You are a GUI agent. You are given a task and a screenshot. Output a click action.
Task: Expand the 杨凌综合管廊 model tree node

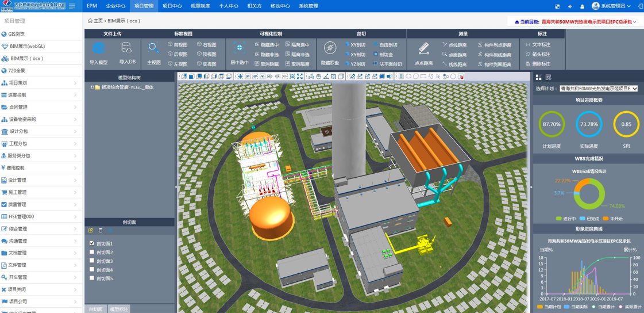[92, 87]
